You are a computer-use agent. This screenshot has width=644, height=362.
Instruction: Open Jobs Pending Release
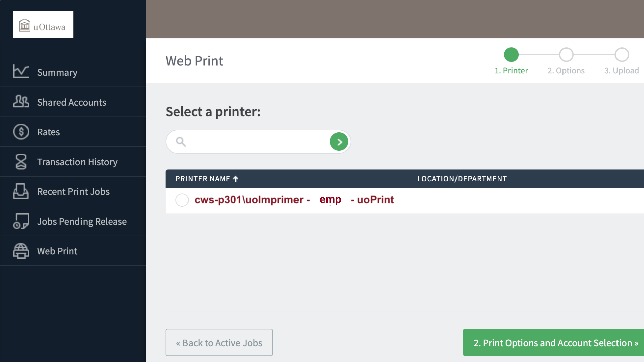73,221
